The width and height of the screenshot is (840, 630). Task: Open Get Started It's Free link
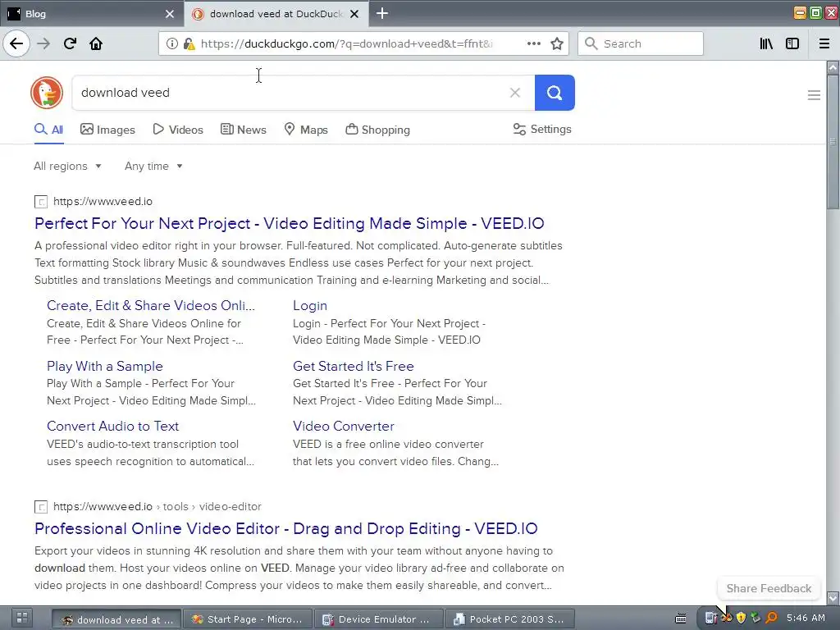353,366
